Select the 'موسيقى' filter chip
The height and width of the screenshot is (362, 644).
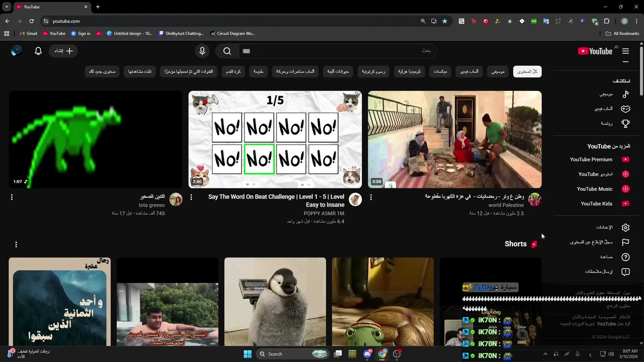[498, 71]
